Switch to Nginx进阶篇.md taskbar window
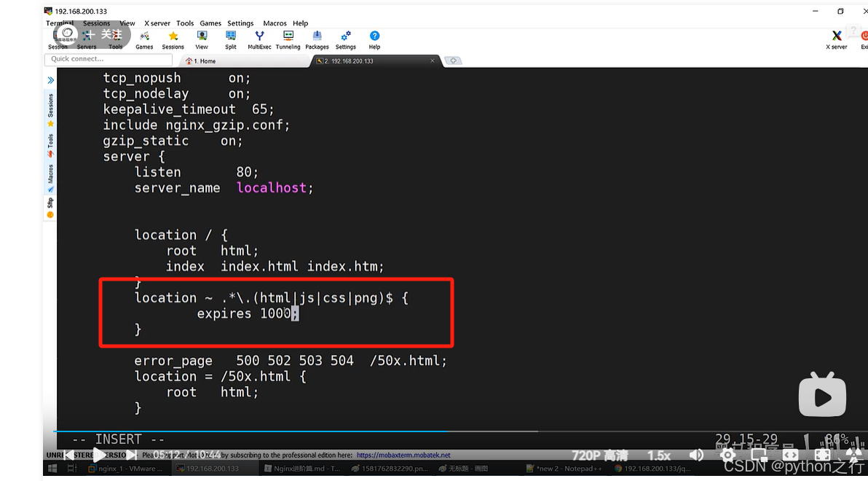Image resolution: width=868 pixels, height=481 pixels. (302, 469)
